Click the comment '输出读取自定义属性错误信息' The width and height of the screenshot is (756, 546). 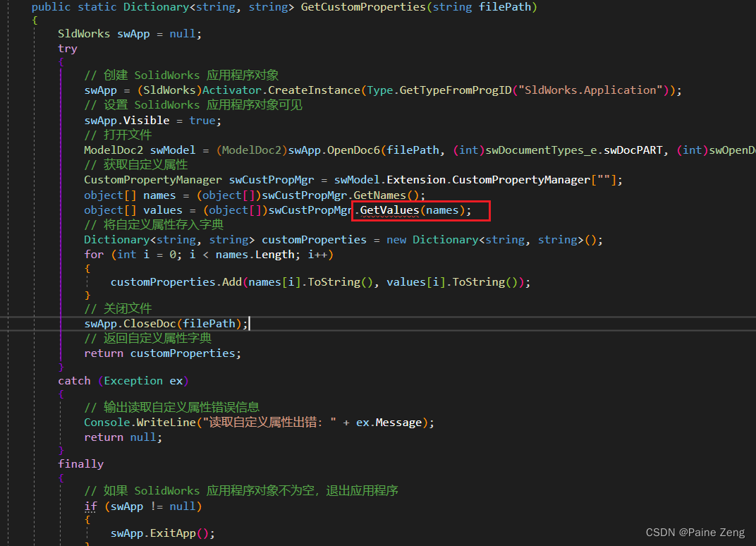point(172,408)
